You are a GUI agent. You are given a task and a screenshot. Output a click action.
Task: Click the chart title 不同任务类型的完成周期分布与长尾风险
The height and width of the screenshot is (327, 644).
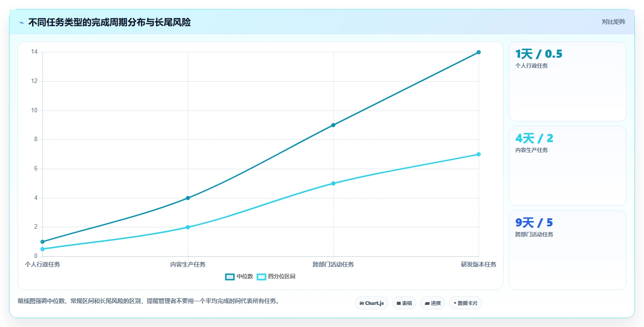click(x=109, y=23)
